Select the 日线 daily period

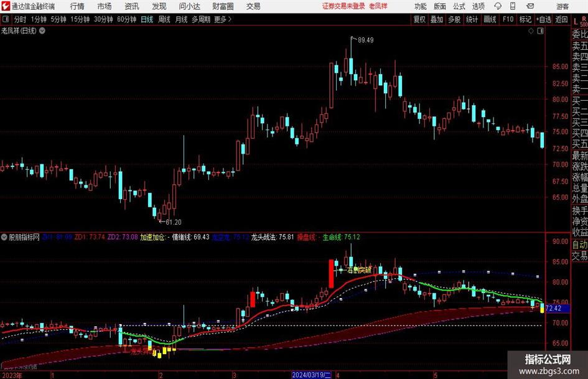[147, 19]
